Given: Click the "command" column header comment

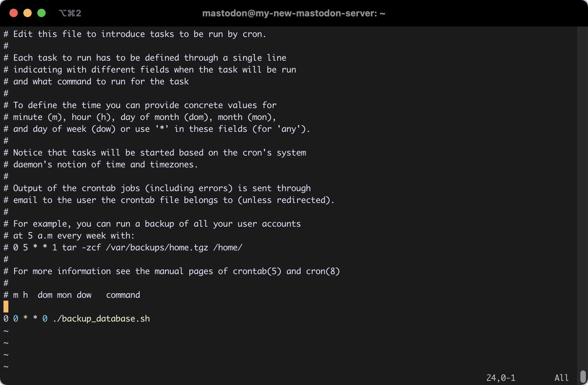Looking at the screenshot, I should 123,295.
